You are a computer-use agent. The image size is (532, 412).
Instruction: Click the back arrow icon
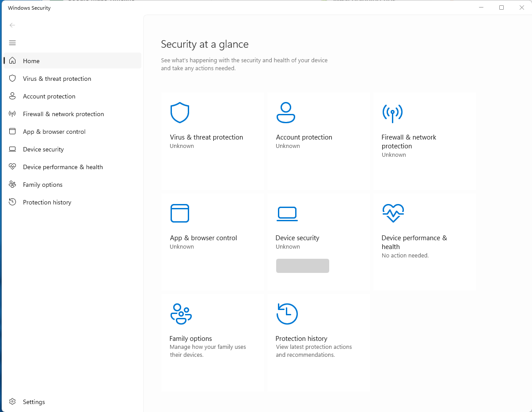(12, 25)
